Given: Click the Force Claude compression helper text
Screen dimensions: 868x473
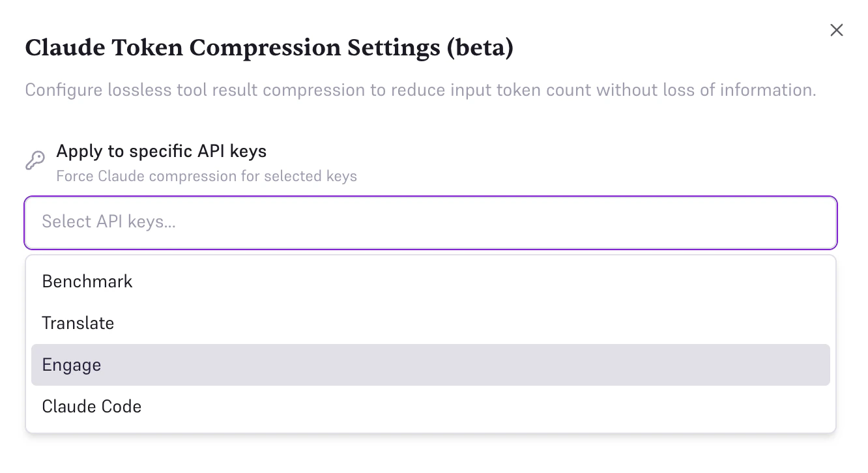Looking at the screenshot, I should point(206,176).
